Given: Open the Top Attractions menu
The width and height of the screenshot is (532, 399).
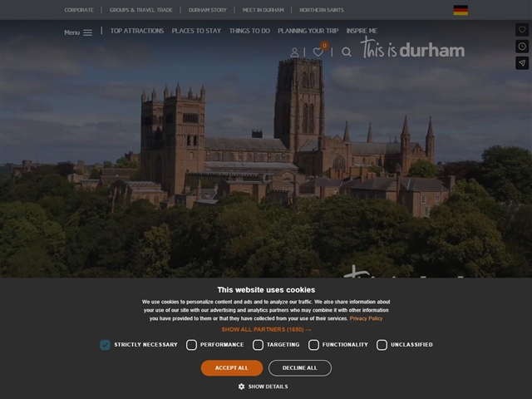Looking at the screenshot, I should [x=137, y=31].
